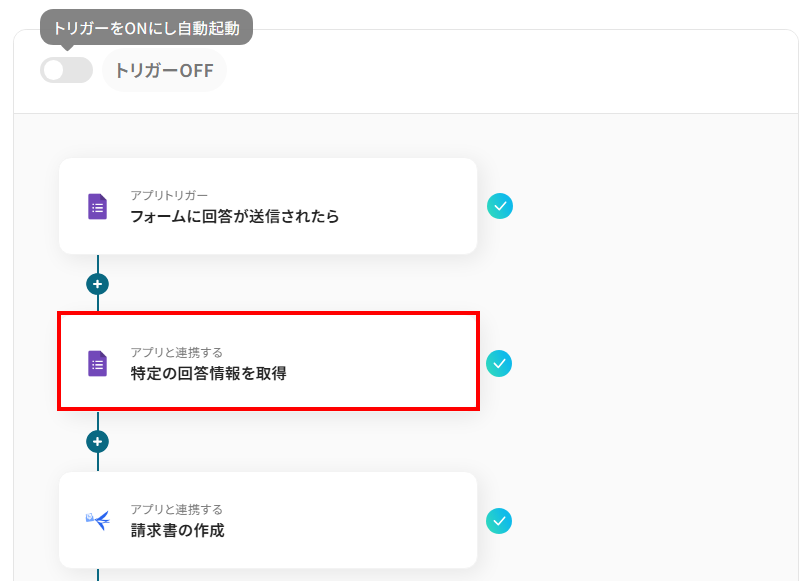Open the 請求書の作成 step
The height and width of the screenshot is (581, 811).
[x=177, y=531]
